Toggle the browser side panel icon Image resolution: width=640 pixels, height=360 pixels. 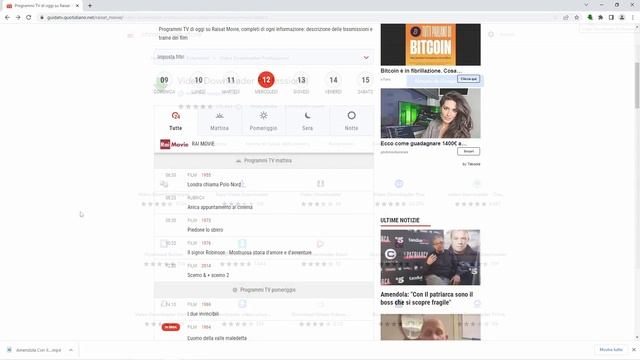611,18
